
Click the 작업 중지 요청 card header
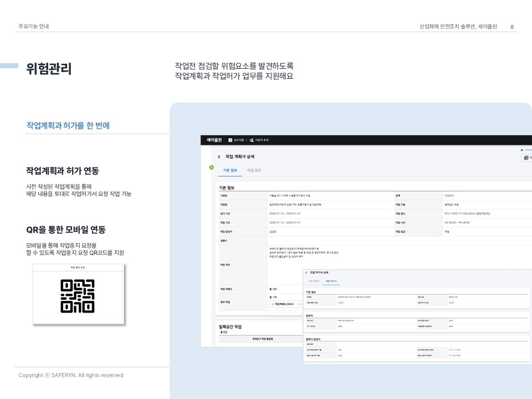[x=78, y=267]
